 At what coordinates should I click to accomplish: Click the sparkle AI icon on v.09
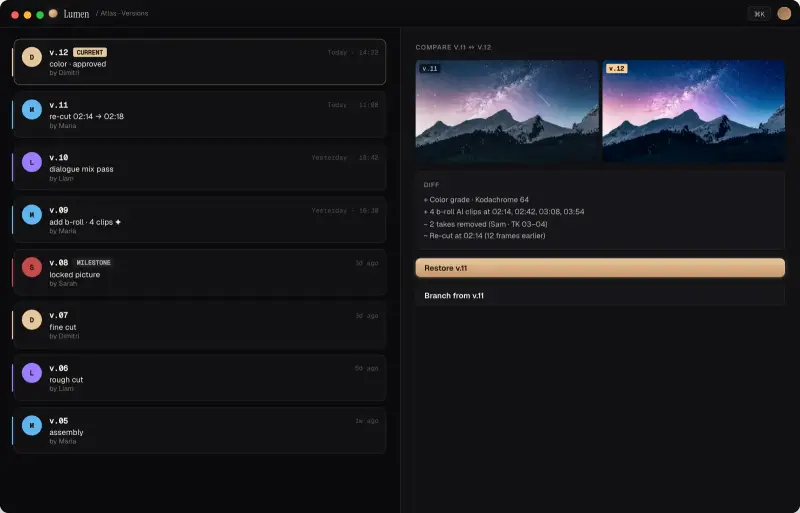(118, 222)
